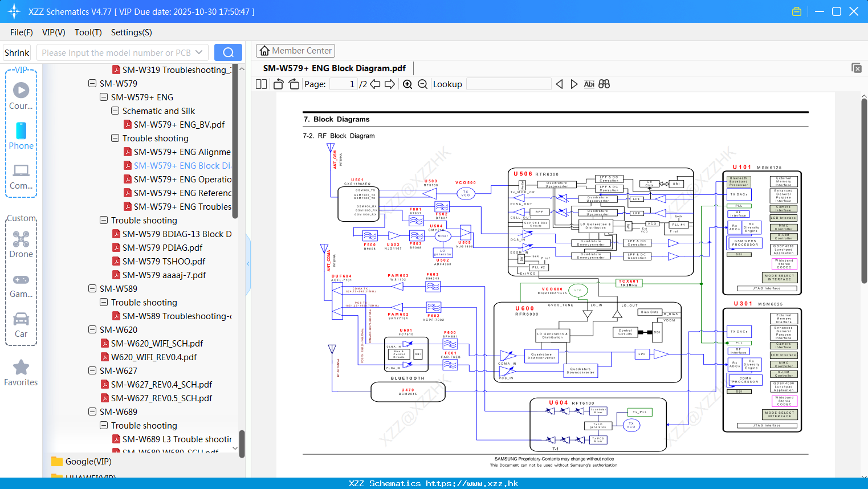
Task: Open W620_WIFI_REV0.4.pdf
Action: click(x=149, y=357)
